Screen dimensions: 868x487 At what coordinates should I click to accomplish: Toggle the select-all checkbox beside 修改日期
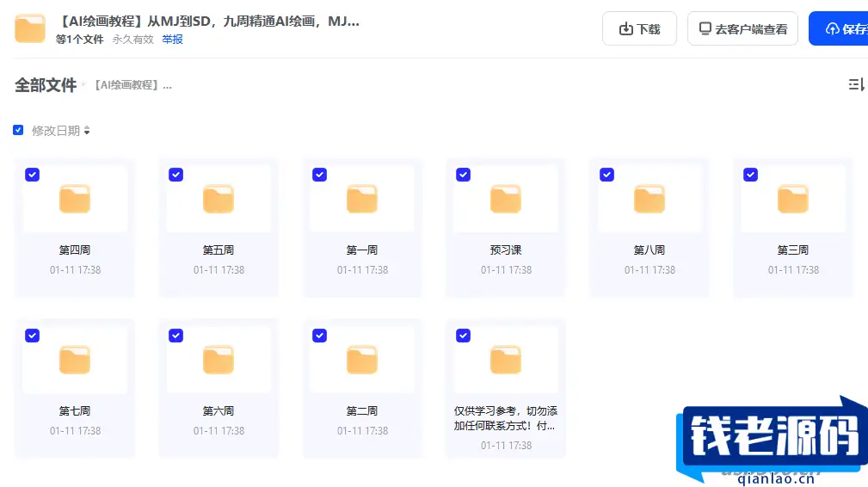18,130
